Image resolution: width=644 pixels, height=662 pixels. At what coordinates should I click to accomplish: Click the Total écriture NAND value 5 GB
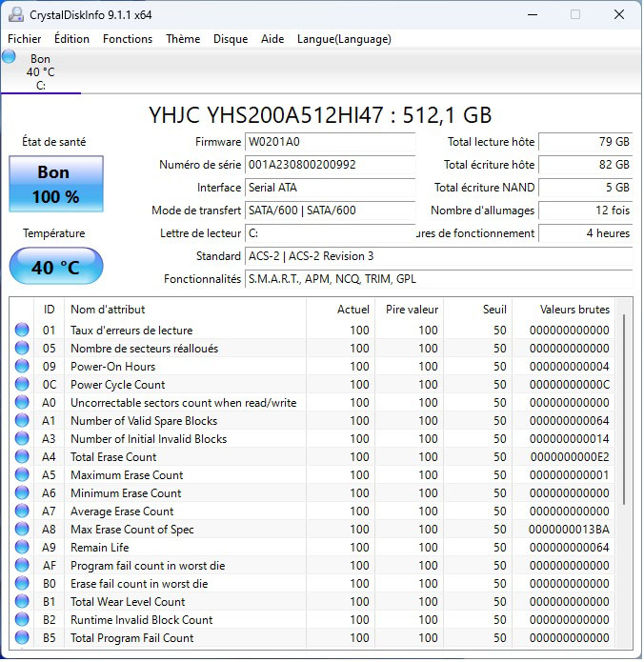586,188
